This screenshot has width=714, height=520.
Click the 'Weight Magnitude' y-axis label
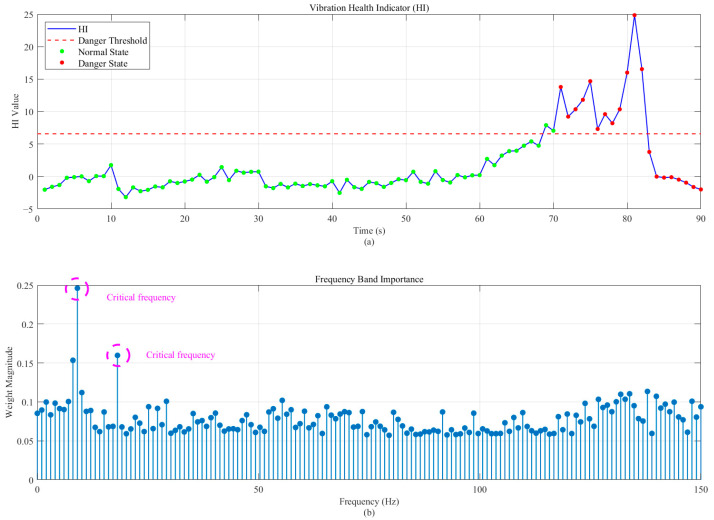[9, 382]
